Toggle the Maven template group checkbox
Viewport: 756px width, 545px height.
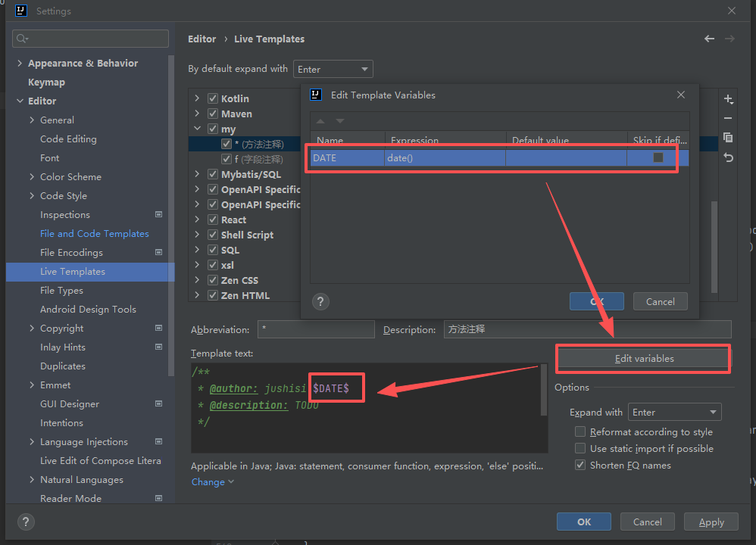tap(213, 114)
